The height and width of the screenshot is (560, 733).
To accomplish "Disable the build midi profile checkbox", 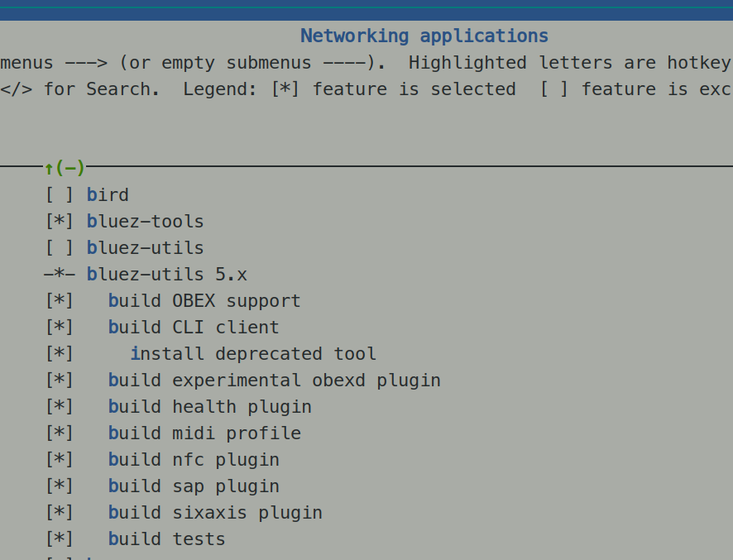I will [59, 433].
